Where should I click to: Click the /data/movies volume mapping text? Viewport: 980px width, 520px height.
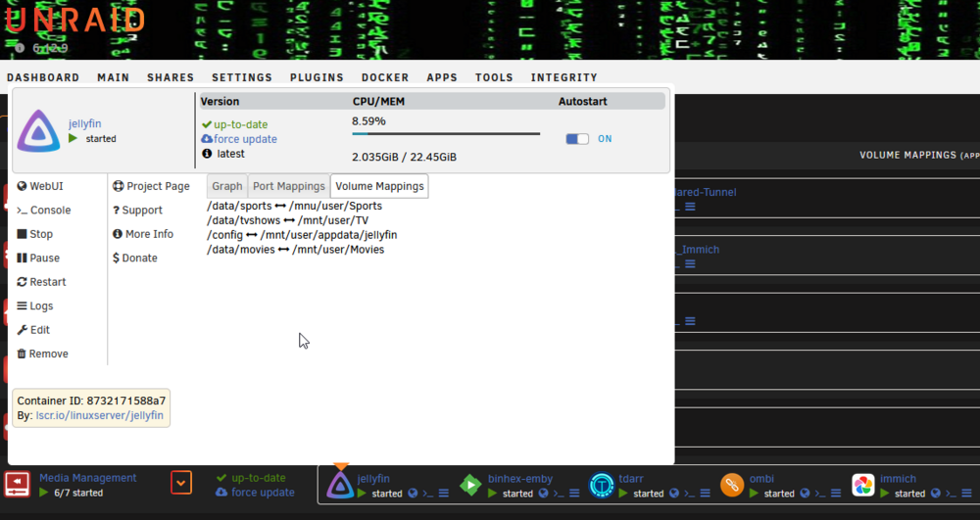point(296,249)
